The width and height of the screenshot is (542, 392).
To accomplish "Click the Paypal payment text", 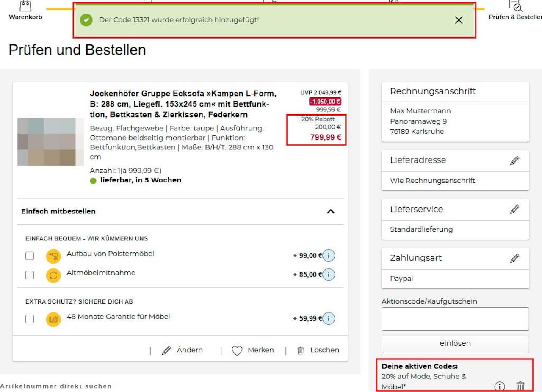I will (x=401, y=279).
